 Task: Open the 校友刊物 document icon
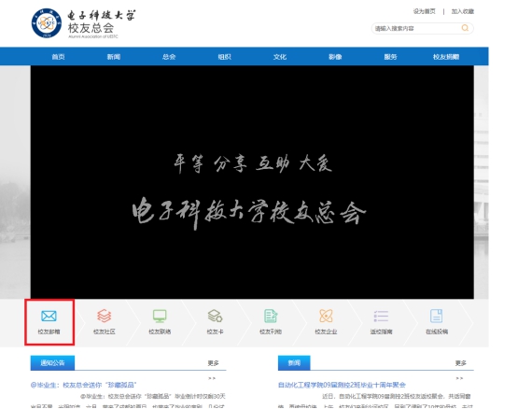point(271,316)
